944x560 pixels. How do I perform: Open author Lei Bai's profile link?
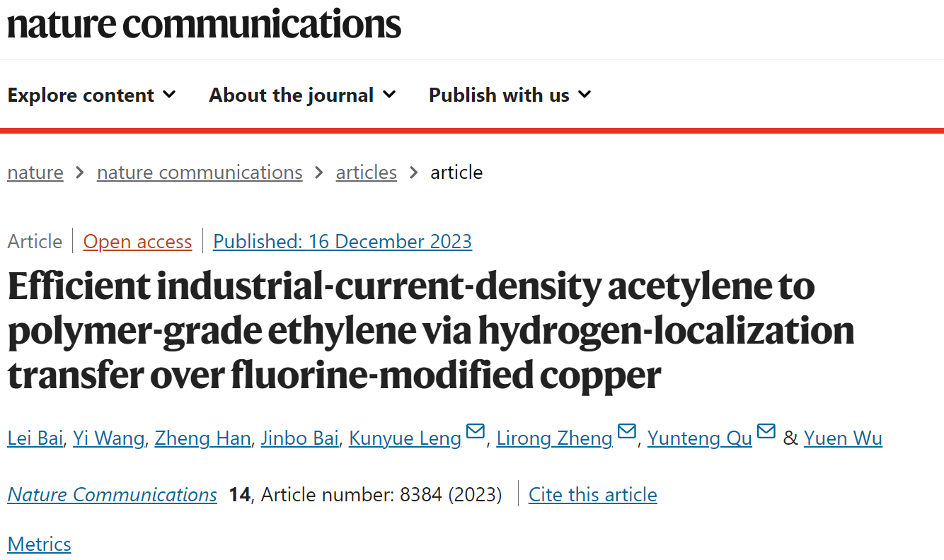[x=35, y=438]
